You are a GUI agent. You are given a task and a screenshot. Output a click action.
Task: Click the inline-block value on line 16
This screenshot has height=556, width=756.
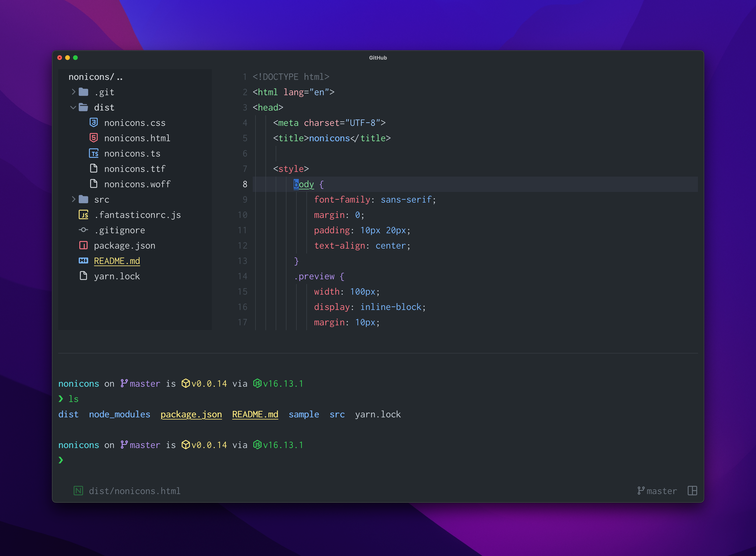391,307
